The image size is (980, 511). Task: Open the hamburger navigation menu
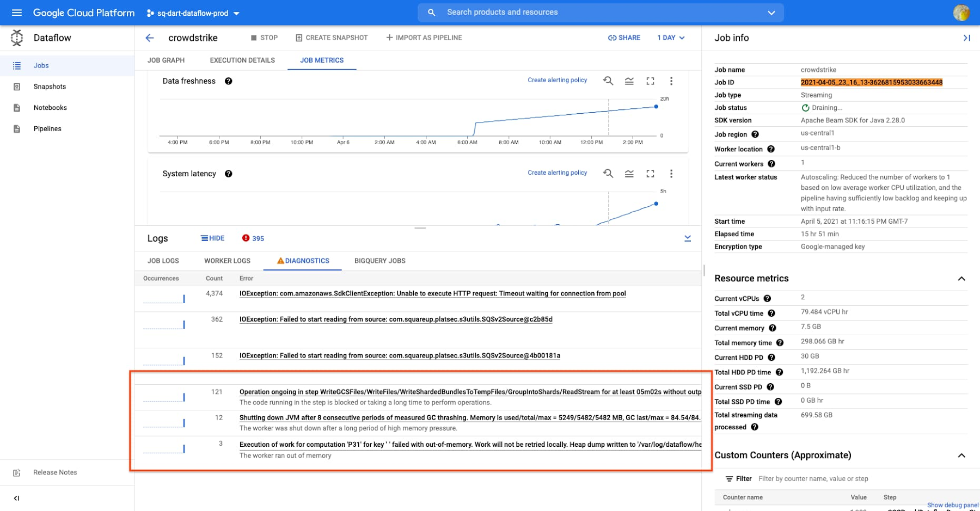click(x=16, y=13)
